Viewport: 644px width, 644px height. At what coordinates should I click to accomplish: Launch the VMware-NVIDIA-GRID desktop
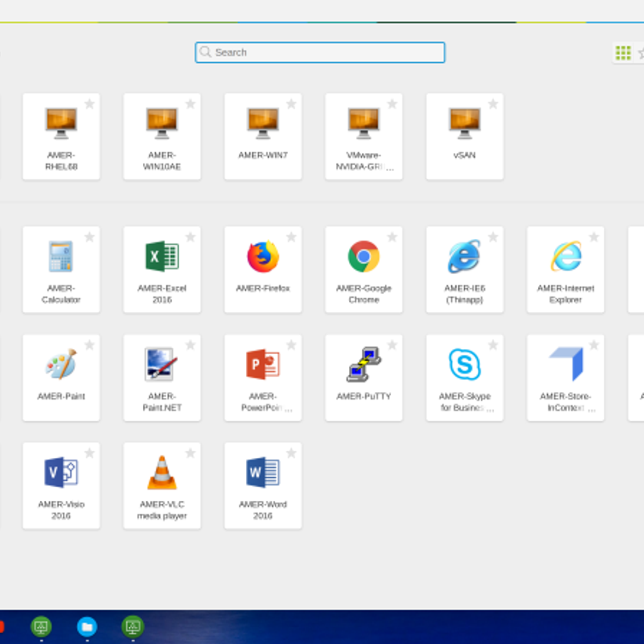pyautogui.click(x=364, y=123)
